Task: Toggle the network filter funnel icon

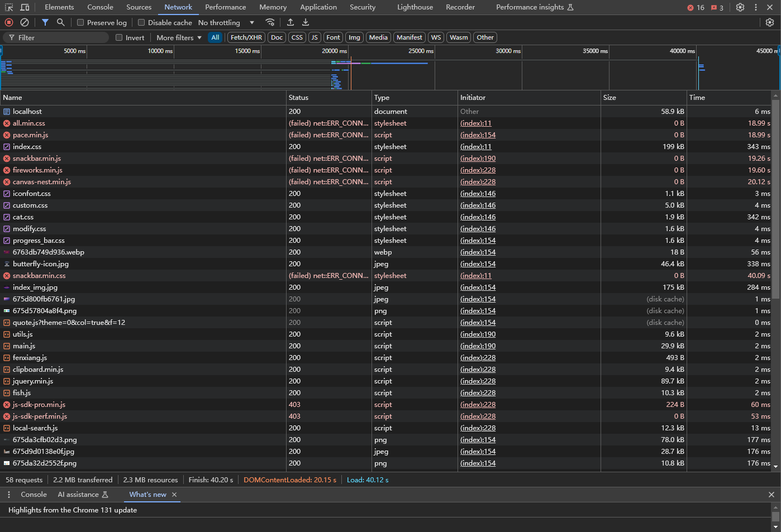Action: tap(45, 22)
